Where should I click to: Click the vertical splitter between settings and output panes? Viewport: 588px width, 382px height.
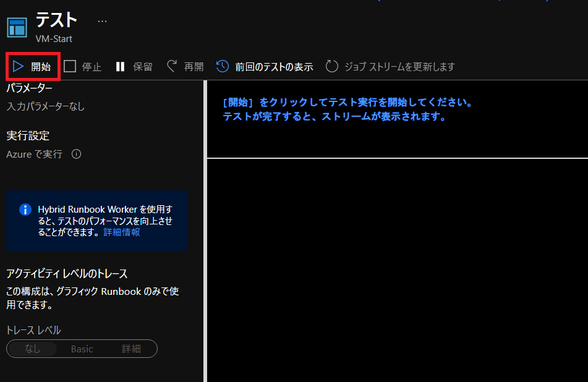[205, 231]
